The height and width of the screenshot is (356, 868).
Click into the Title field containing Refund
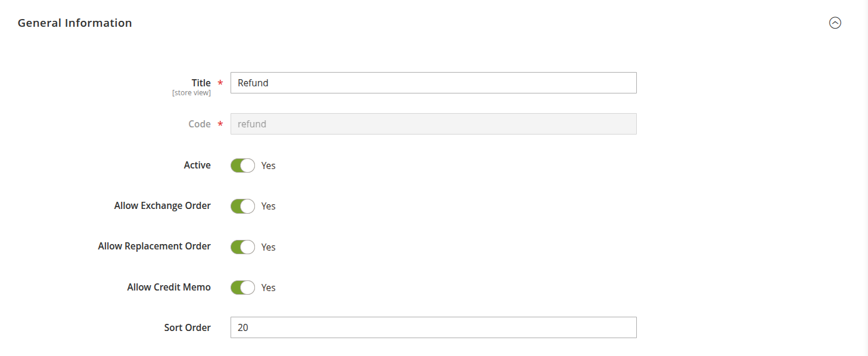(433, 83)
